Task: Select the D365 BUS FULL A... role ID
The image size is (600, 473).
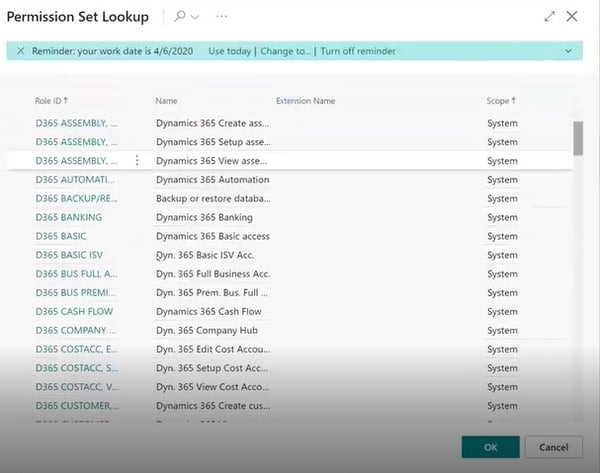Action: [x=77, y=274]
